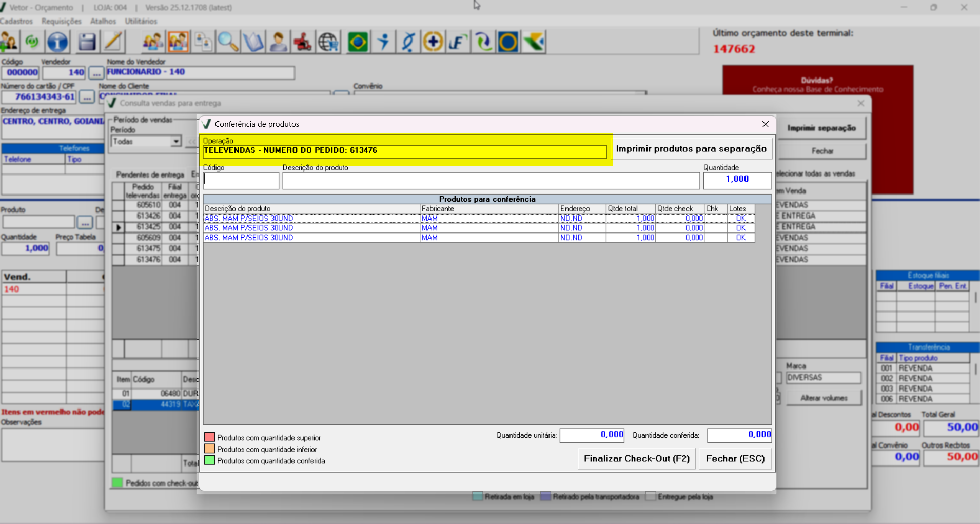Open the Cadastros menu

coord(16,21)
